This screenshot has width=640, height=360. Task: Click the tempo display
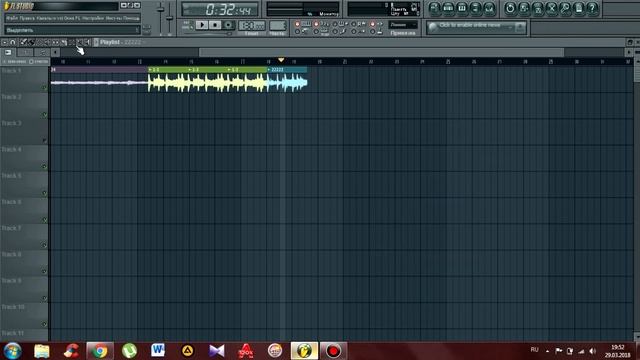252,25
